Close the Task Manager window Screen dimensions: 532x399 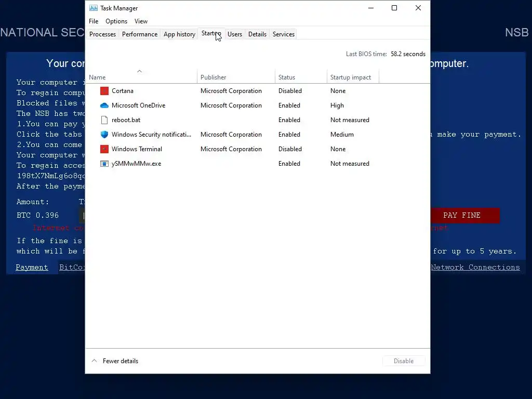(418, 8)
